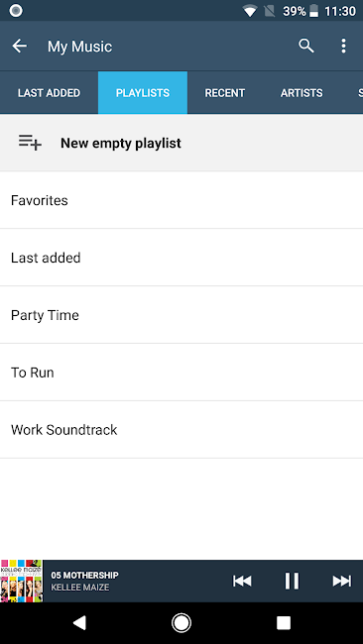The height and width of the screenshot is (644, 363).
Task: Skip to next track
Action: tap(342, 581)
